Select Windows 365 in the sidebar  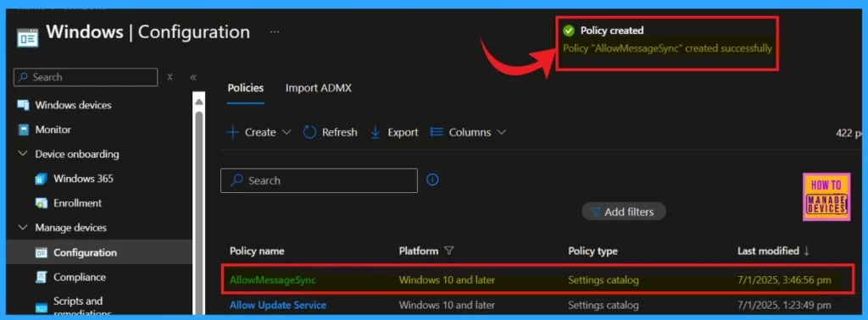(x=83, y=179)
